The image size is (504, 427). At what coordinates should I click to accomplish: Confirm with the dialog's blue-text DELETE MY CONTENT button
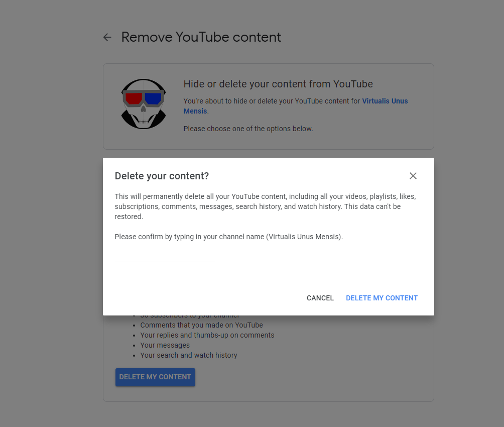(382, 298)
